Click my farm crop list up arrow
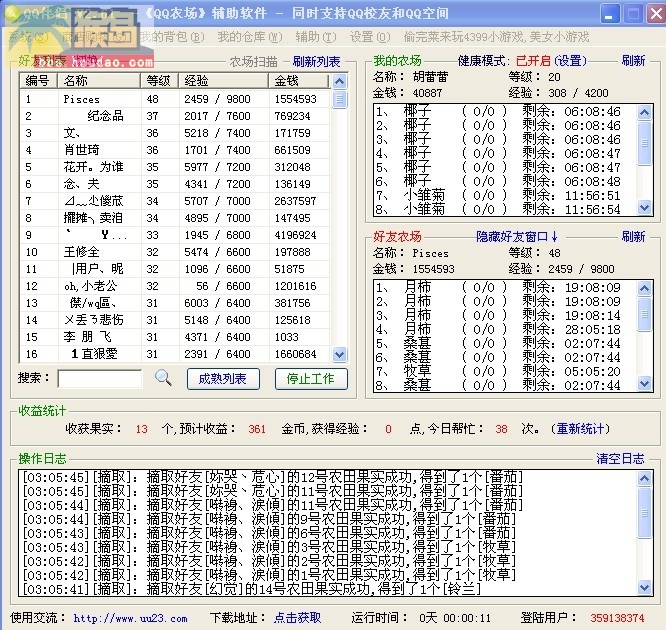Viewport: 666px width, 630px height. point(644,112)
